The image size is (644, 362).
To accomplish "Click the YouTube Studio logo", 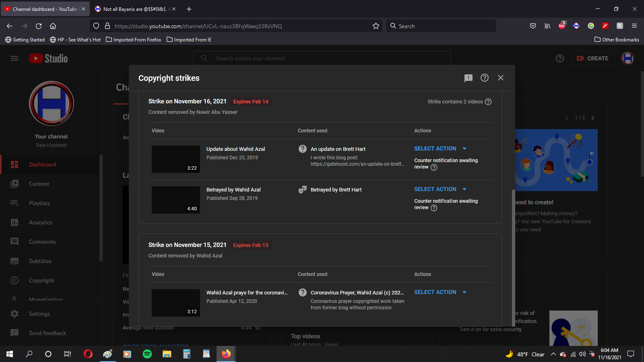I will 48,58.
